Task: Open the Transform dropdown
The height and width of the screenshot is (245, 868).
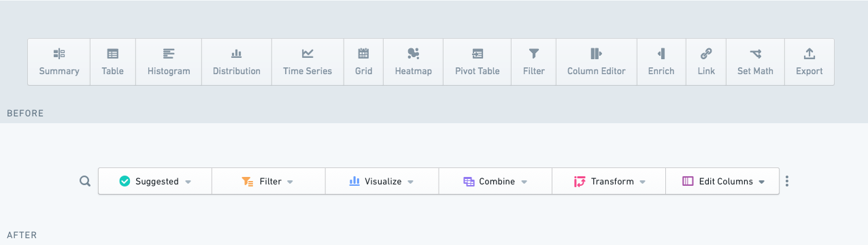Action: pyautogui.click(x=609, y=182)
